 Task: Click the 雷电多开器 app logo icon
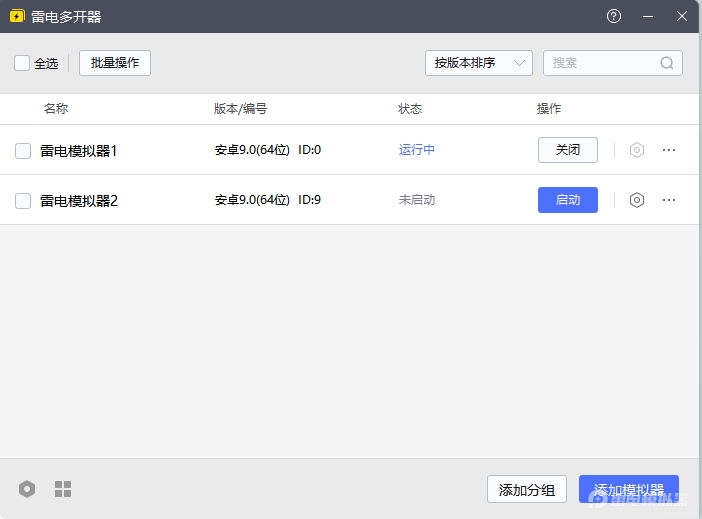click(17, 17)
